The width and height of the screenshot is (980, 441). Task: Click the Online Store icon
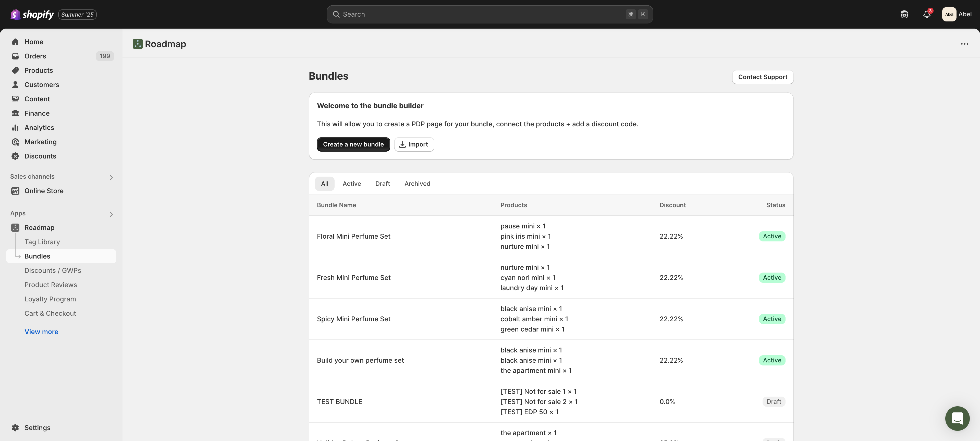(15, 191)
